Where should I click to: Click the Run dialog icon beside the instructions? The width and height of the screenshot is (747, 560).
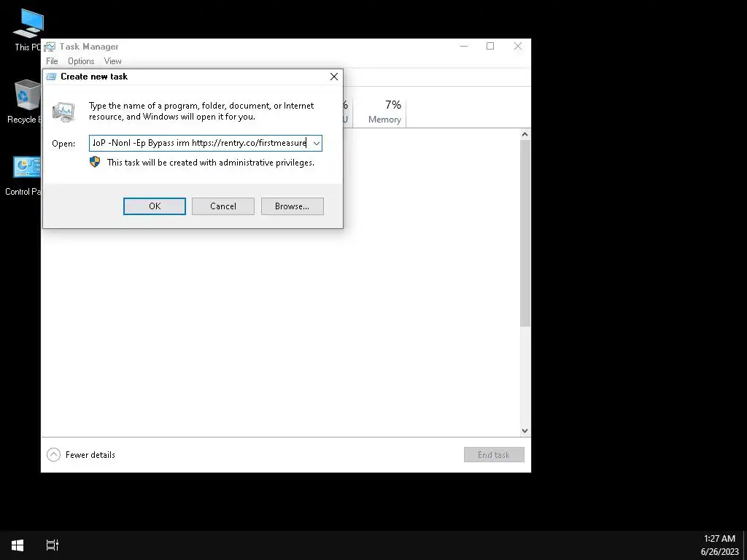click(64, 112)
